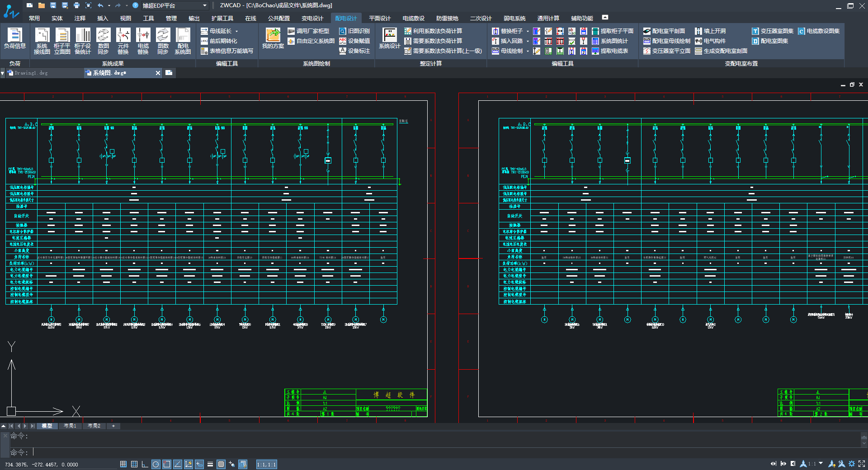Toggle ortho mode in status bar
Image resolution: width=868 pixels, height=470 pixels.
145,464
